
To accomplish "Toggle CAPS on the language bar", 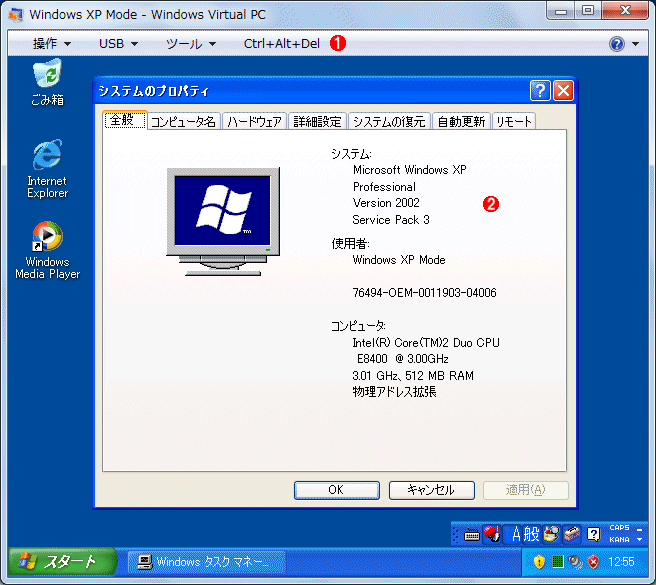I will click(619, 528).
